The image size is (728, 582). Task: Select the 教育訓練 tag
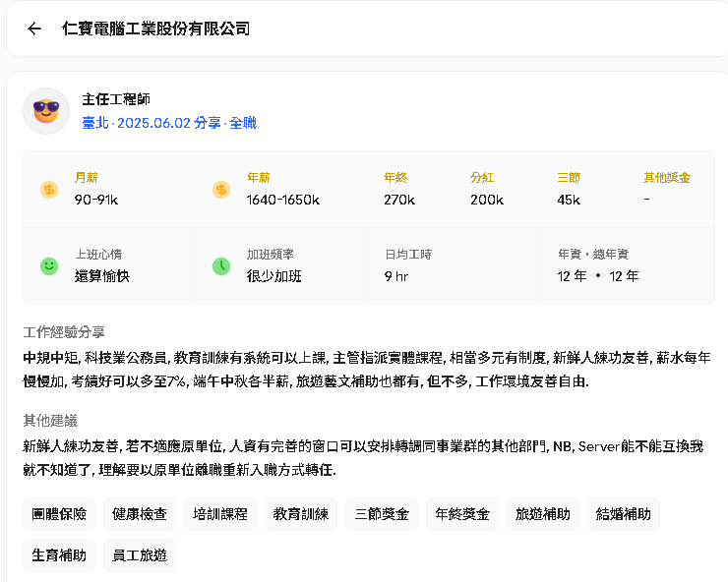click(301, 514)
